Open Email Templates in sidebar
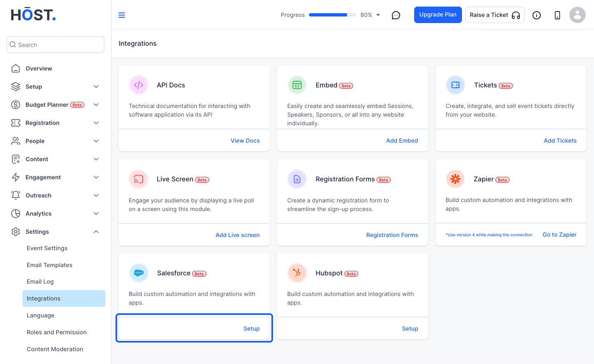The height and width of the screenshot is (364, 594). click(x=49, y=265)
